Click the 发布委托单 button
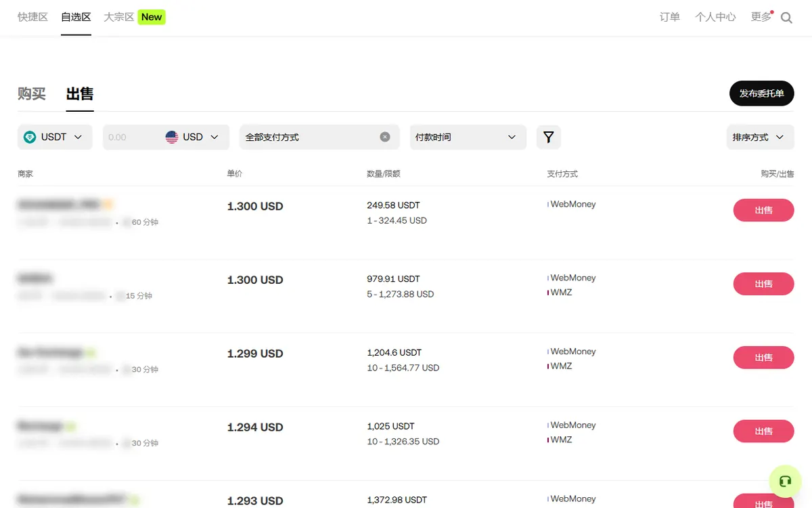The width and height of the screenshot is (812, 508). pos(762,93)
